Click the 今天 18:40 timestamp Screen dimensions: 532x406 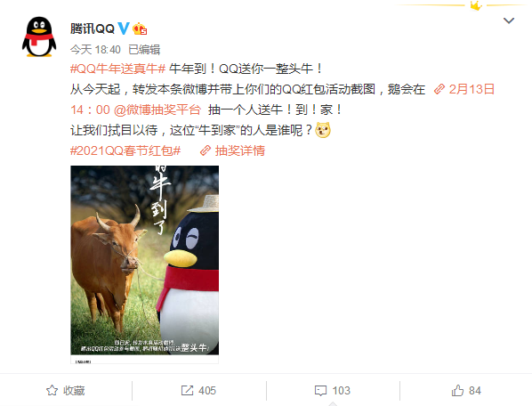click(95, 50)
